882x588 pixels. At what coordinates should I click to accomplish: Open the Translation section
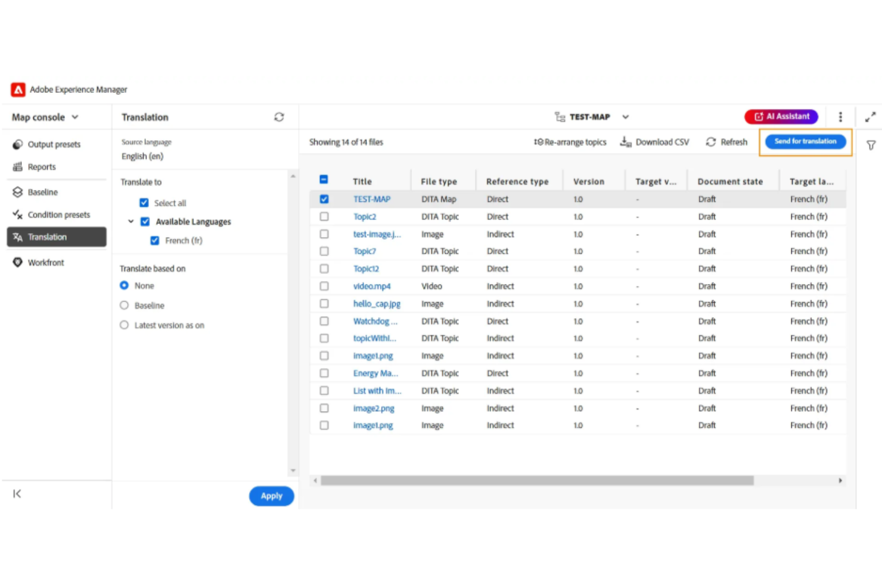pos(57,237)
